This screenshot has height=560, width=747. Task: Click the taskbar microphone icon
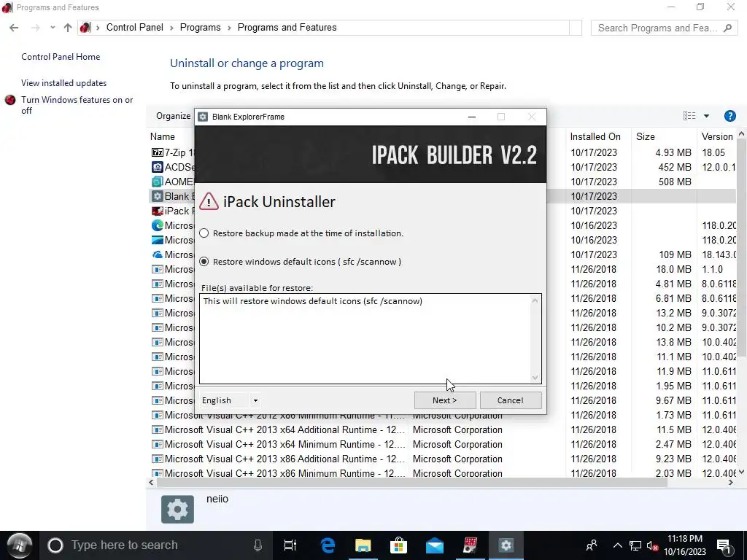point(258,545)
